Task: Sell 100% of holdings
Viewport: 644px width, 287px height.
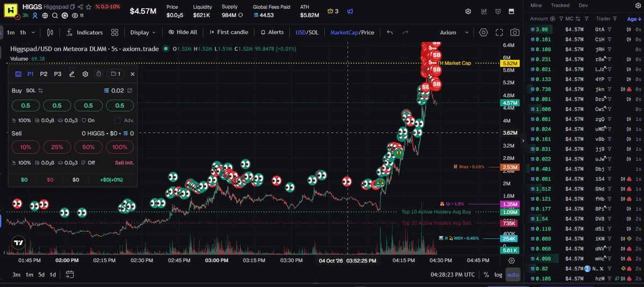Action: tap(120, 147)
